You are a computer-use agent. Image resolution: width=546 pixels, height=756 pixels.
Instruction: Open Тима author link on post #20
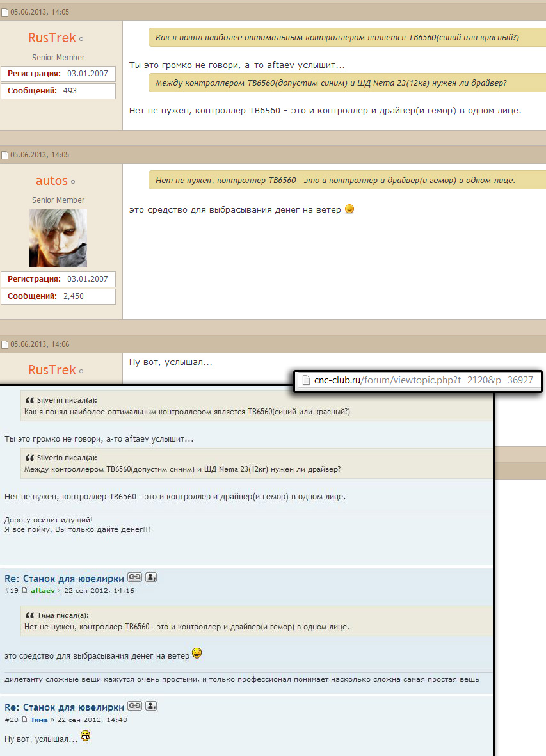pyautogui.click(x=39, y=720)
